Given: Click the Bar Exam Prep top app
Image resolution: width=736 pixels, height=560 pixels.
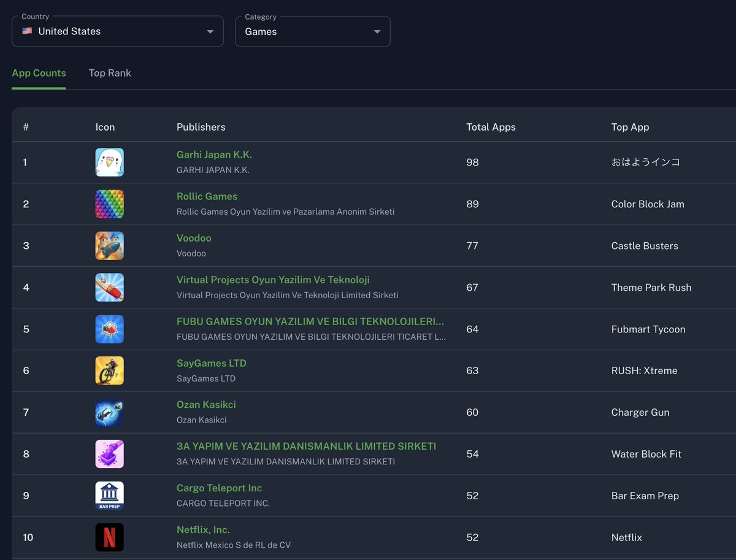Looking at the screenshot, I should pyautogui.click(x=645, y=496).
